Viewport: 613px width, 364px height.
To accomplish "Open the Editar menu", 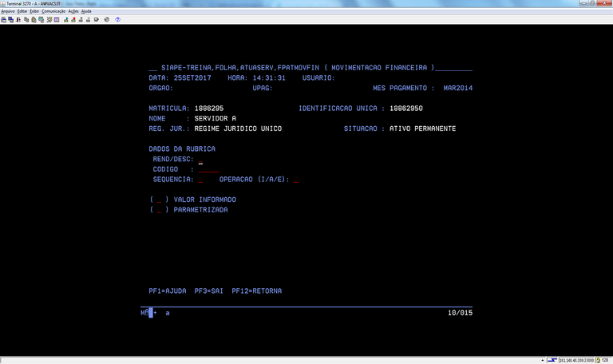I will coord(22,11).
